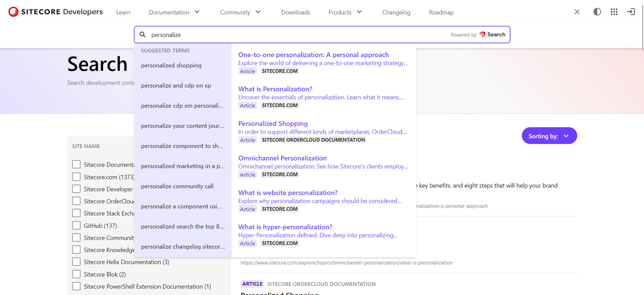Click the Sitecore Search logo in search bar
644x295 pixels.
[492, 35]
